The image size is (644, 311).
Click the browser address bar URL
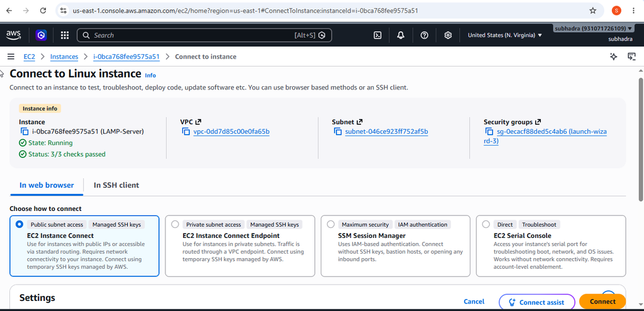coord(245,11)
